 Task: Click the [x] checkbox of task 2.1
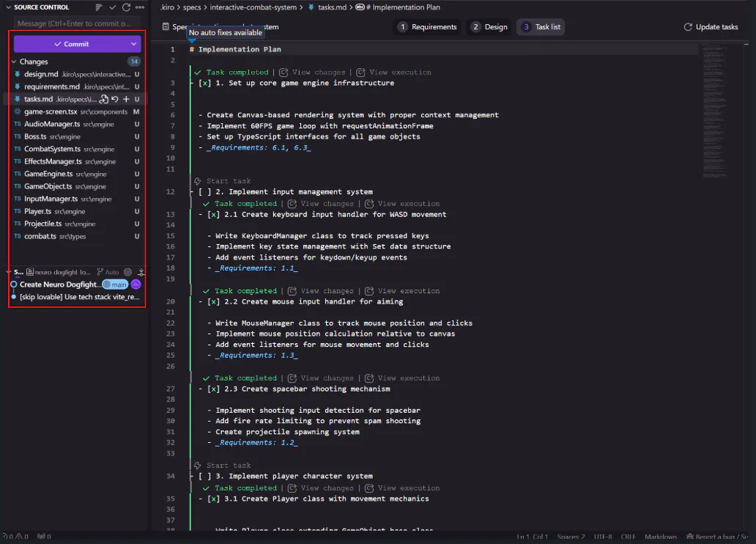[x=213, y=214]
